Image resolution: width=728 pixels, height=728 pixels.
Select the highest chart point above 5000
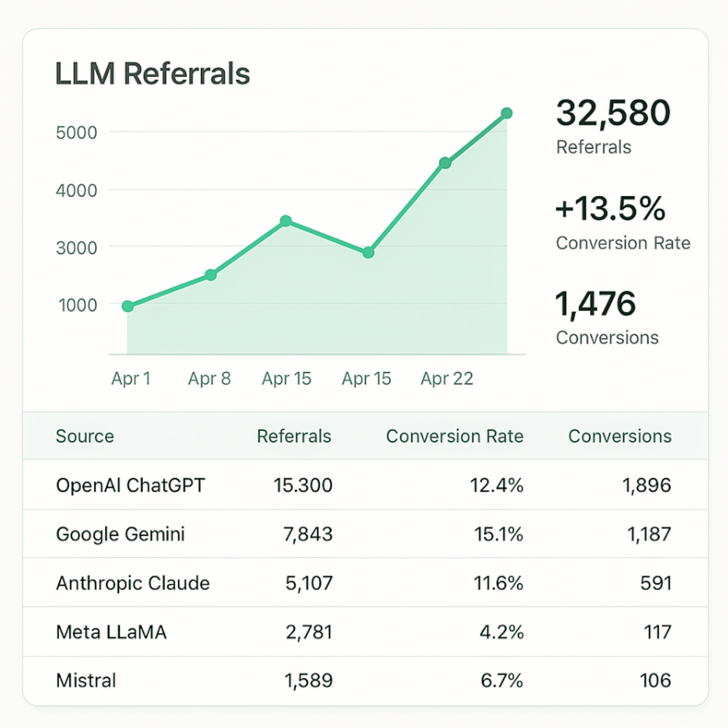coord(507,113)
